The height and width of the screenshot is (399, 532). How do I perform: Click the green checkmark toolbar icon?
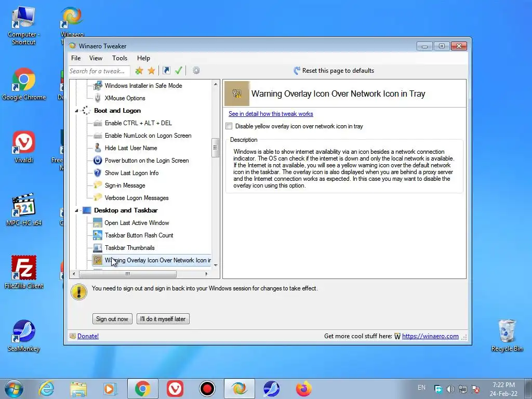pos(179,71)
